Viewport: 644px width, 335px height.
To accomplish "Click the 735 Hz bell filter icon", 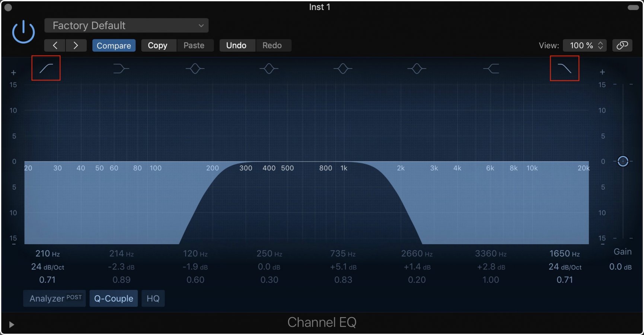I will point(342,68).
